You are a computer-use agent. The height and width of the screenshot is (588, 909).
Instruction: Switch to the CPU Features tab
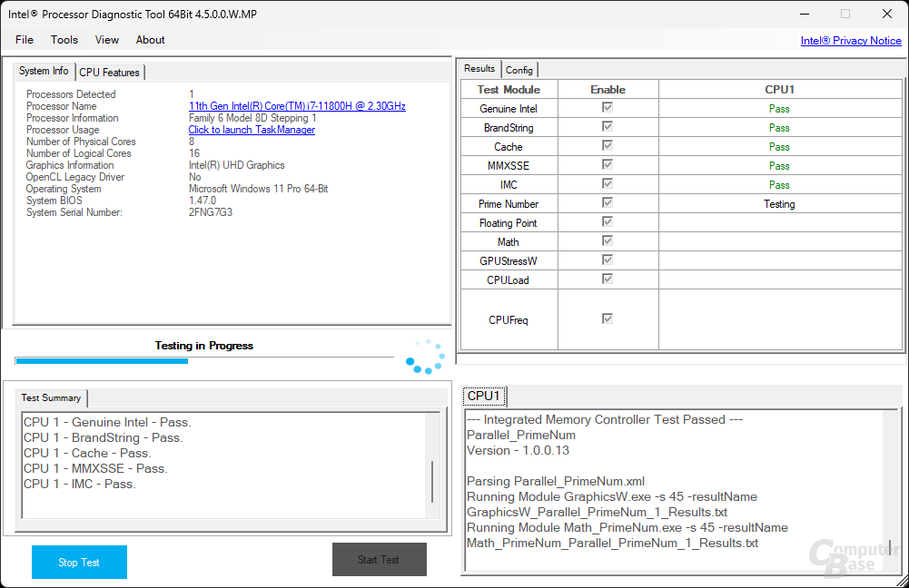pyautogui.click(x=110, y=73)
